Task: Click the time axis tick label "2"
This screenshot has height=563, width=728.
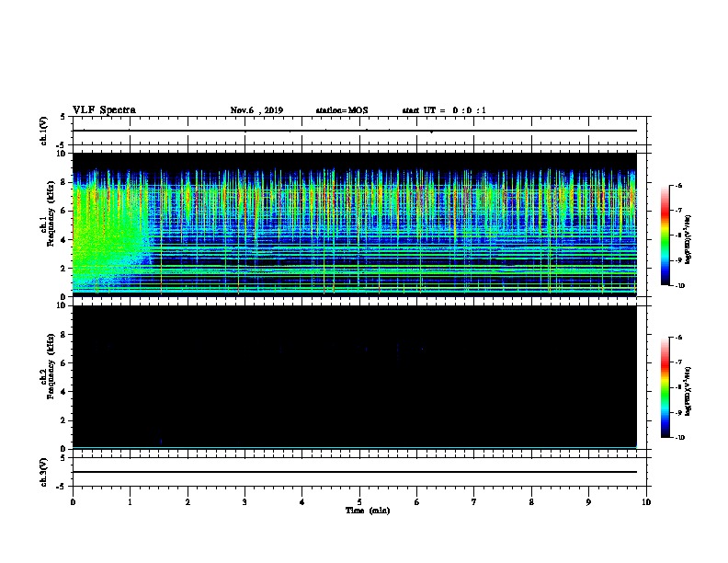Action: pos(188,502)
